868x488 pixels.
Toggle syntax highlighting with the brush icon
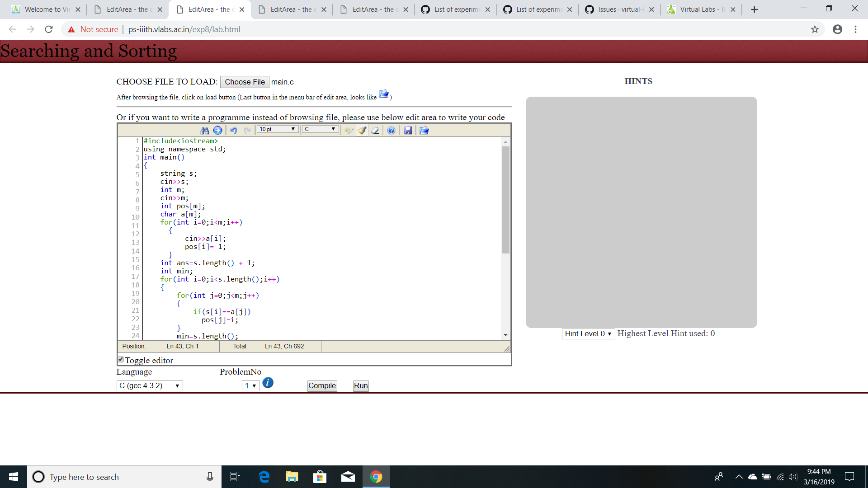pyautogui.click(x=362, y=130)
